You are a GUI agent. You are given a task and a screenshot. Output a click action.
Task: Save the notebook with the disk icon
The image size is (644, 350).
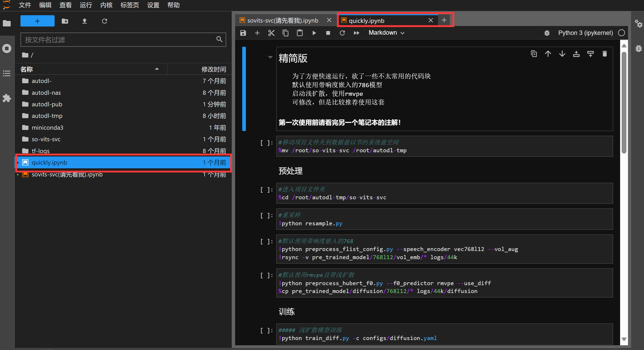tap(243, 33)
